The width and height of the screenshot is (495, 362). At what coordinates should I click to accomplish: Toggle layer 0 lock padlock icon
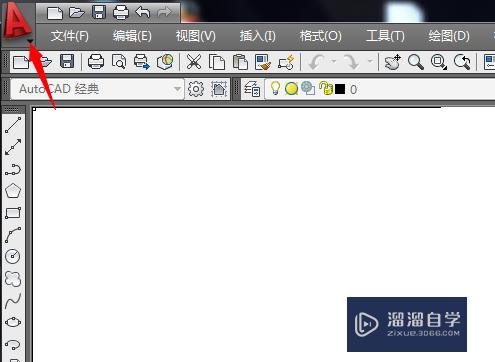pyautogui.click(x=326, y=88)
